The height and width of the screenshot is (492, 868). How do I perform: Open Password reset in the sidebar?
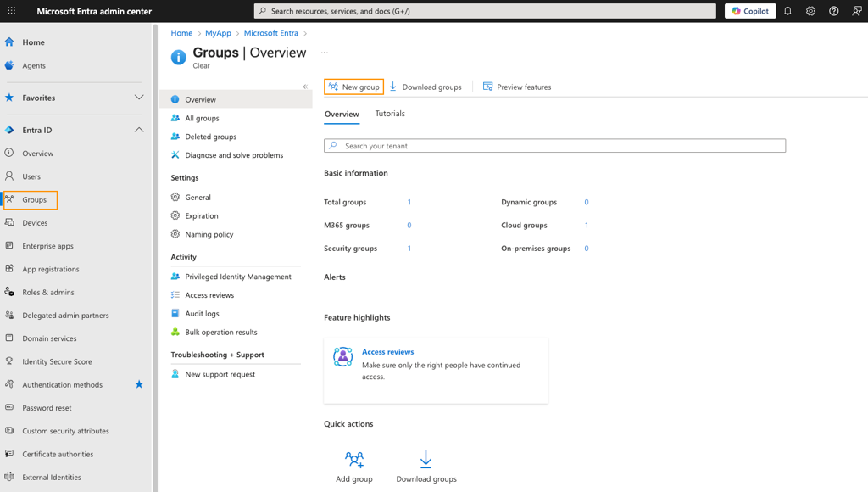click(x=47, y=408)
